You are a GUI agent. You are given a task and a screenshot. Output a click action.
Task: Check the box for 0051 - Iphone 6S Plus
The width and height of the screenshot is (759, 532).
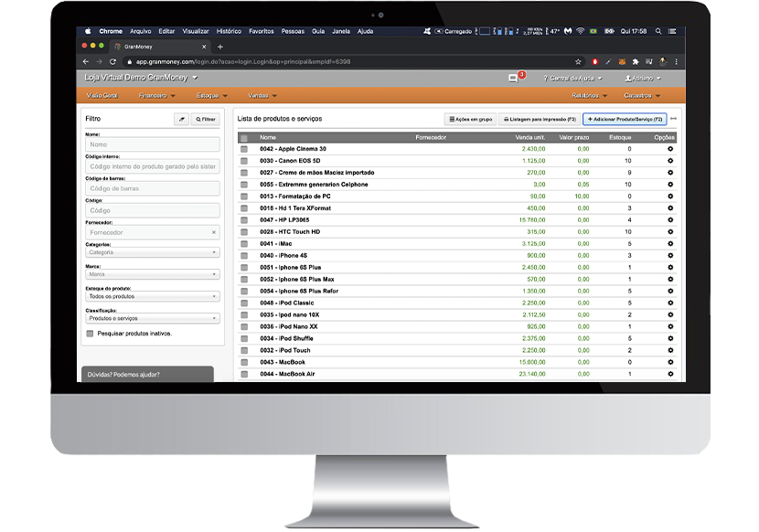pos(244,268)
